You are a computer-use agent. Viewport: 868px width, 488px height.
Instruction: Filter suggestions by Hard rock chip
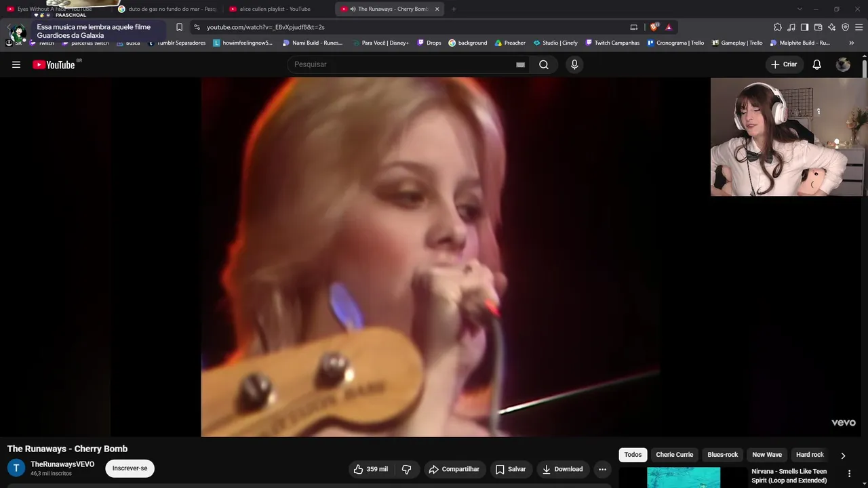click(810, 455)
